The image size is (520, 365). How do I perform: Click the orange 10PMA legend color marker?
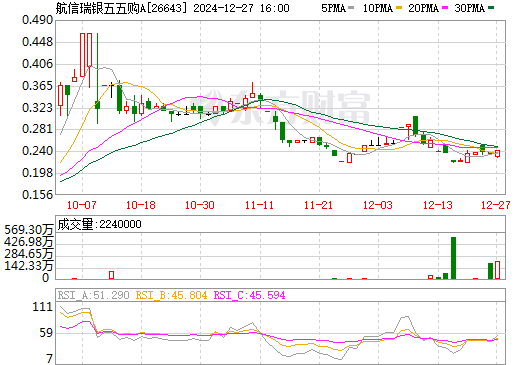tap(400, 8)
